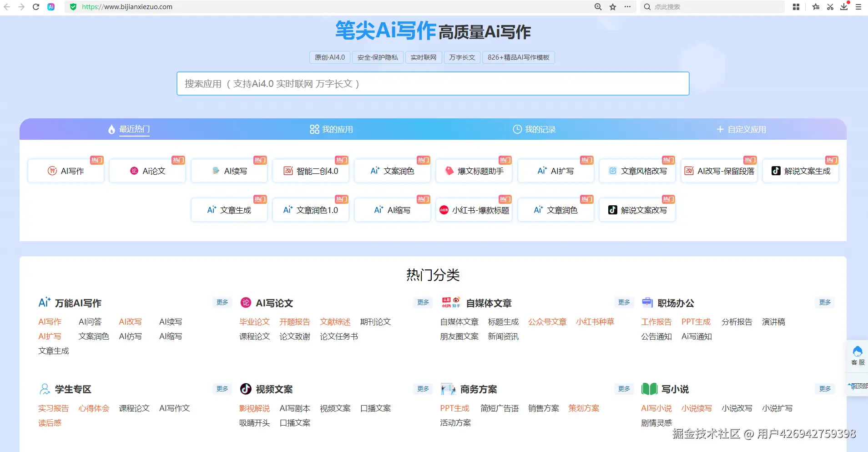Open the favorites list icon

(x=816, y=7)
